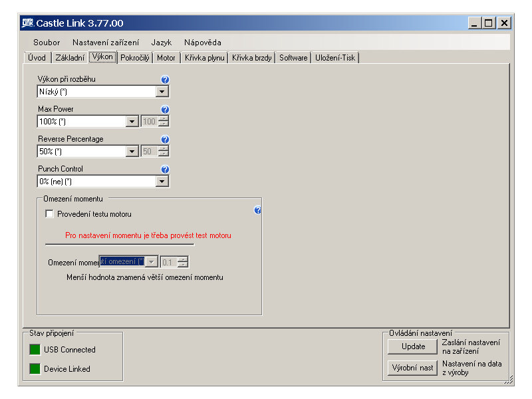Open the Max Power dropdown list
Image resolution: width=532 pixels, height=399 pixels.
pyautogui.click(x=132, y=122)
